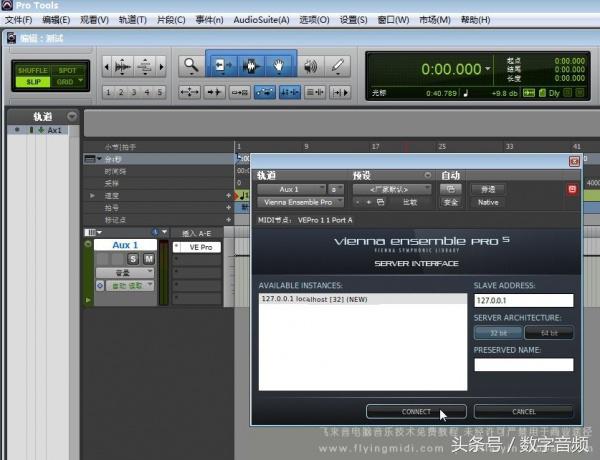Toggle Tab to Transients icon
The height and width of the screenshot is (460, 600).
214,92
